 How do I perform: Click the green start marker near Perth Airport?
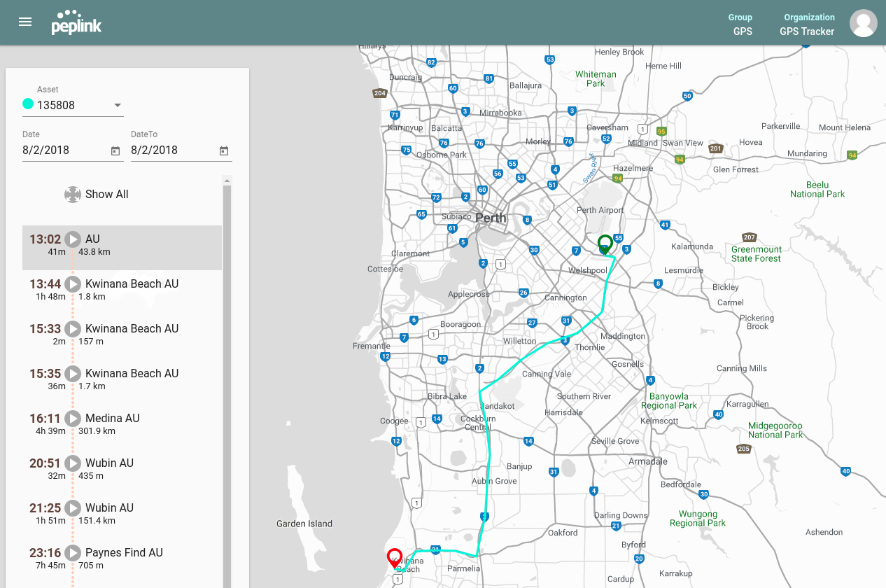click(x=605, y=244)
